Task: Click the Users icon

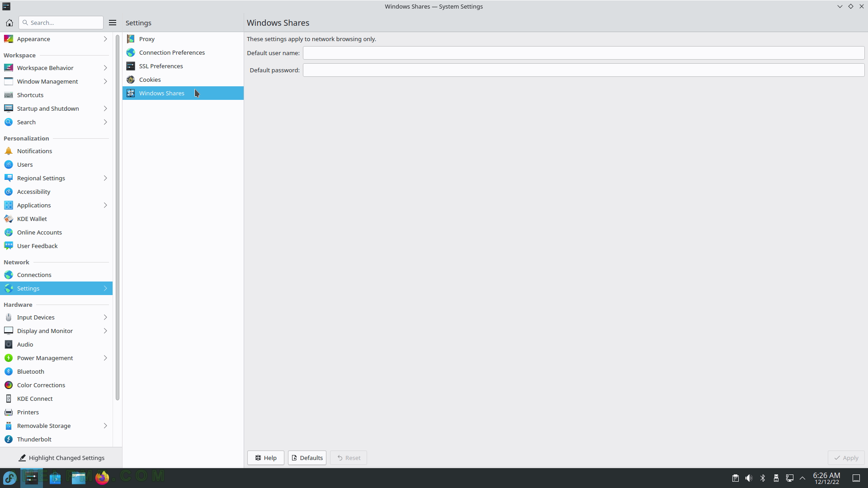Action: pyautogui.click(x=9, y=164)
